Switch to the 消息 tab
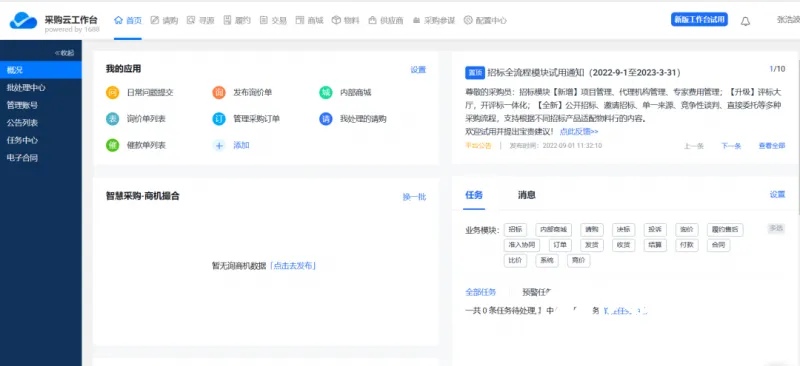The image size is (800, 366). coord(527,195)
